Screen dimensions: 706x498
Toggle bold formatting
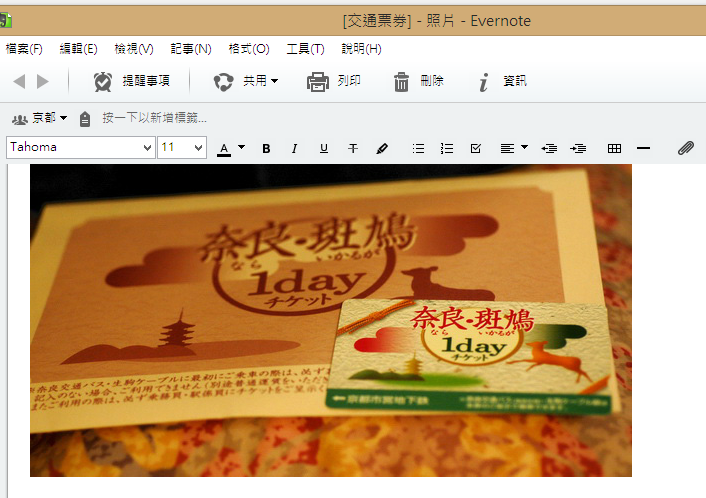click(x=266, y=149)
